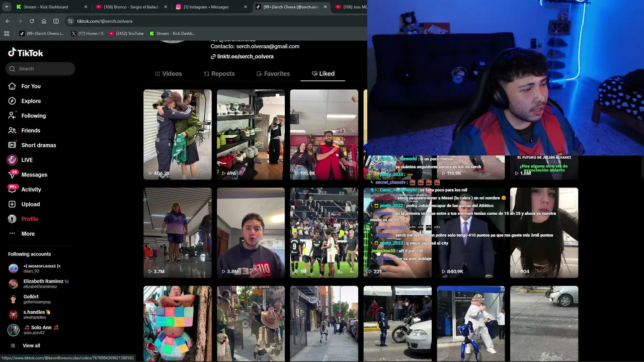Open the tab search dropdown chevron

click(x=7, y=7)
